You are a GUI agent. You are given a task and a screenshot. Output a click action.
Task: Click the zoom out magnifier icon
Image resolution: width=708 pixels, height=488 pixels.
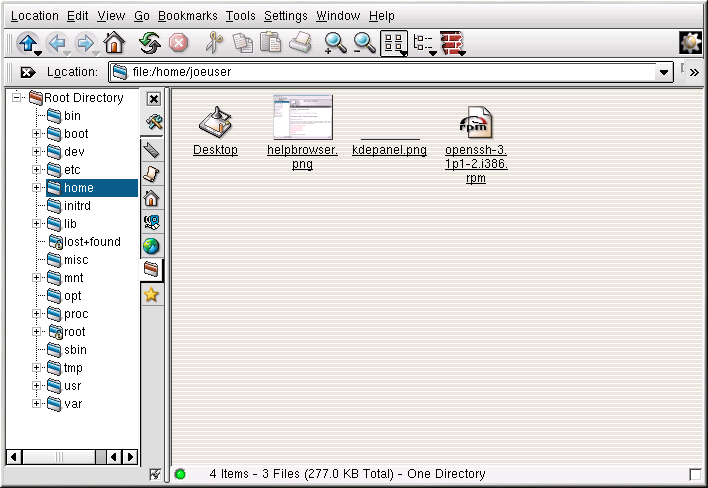point(364,43)
